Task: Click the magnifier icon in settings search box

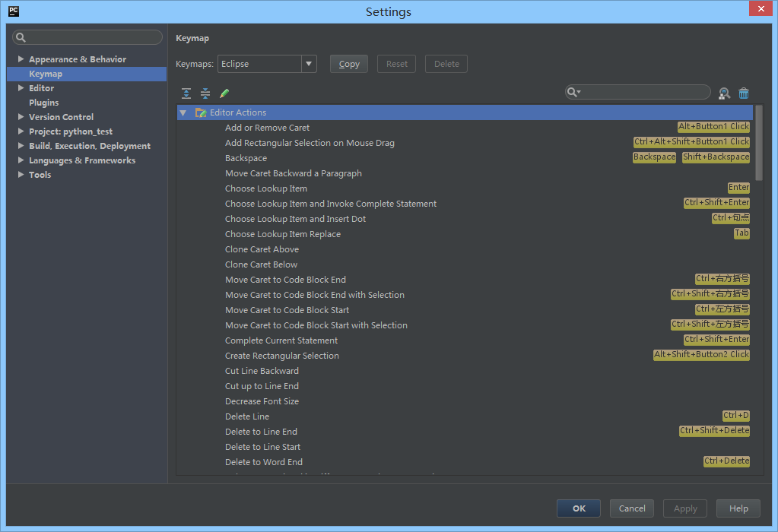Action: 21,37
